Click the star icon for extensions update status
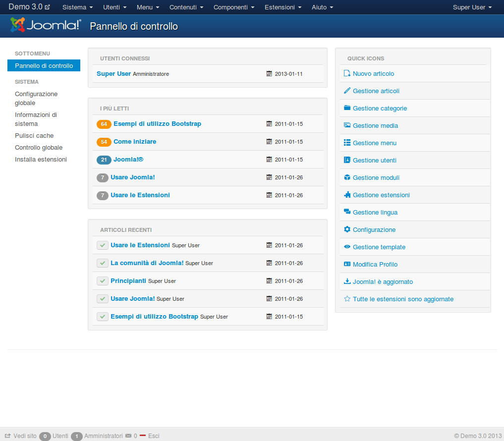Viewport: 504px width, 441px height. [x=347, y=299]
